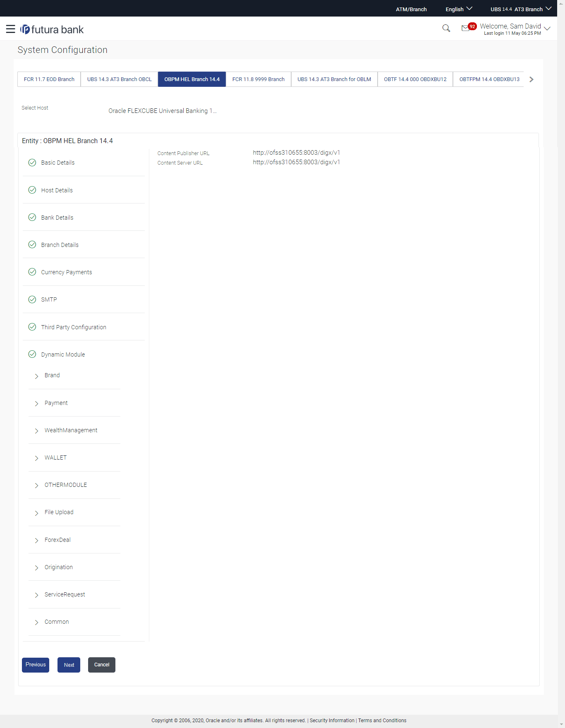This screenshot has height=728, width=565.
Task: Switch to UBS 14.3 AT3 Branch OBCL tab
Action: point(120,79)
